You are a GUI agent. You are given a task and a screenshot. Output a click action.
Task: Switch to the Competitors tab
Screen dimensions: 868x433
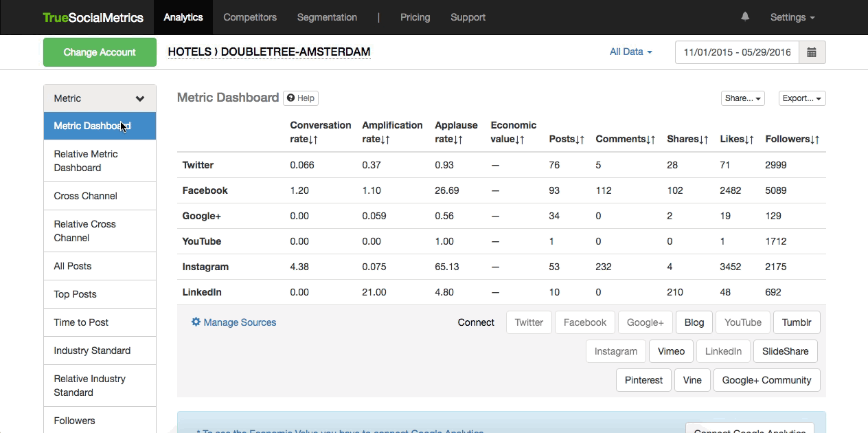click(x=250, y=17)
